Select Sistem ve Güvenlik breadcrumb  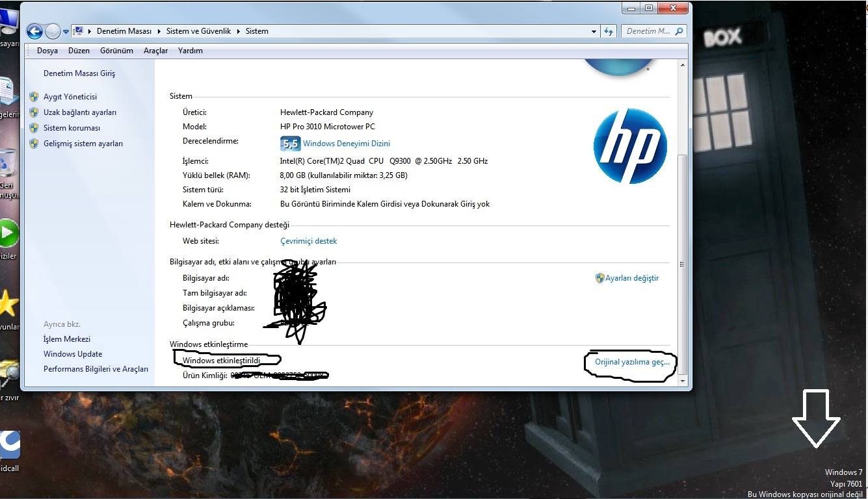click(x=198, y=31)
